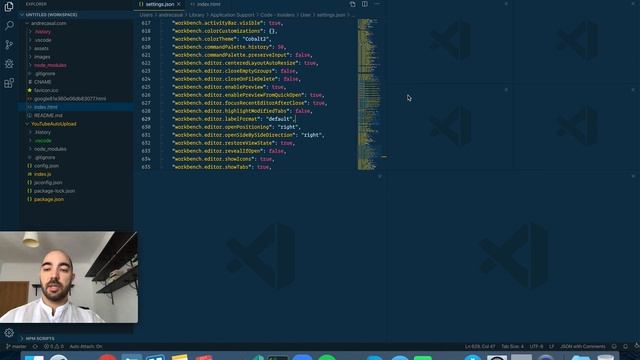The height and width of the screenshot is (360, 640).
Task: Open the Run and Debug view
Action: [9, 64]
